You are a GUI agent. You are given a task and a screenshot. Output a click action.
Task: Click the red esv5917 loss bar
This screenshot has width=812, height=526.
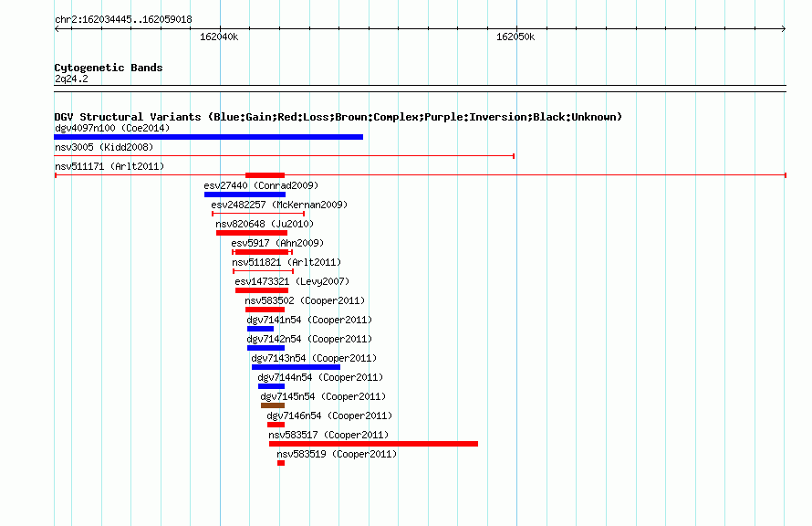click(x=262, y=252)
